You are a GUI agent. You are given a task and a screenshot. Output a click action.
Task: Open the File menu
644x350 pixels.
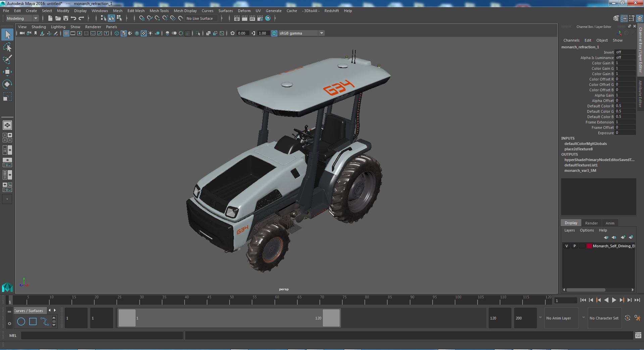coord(6,11)
